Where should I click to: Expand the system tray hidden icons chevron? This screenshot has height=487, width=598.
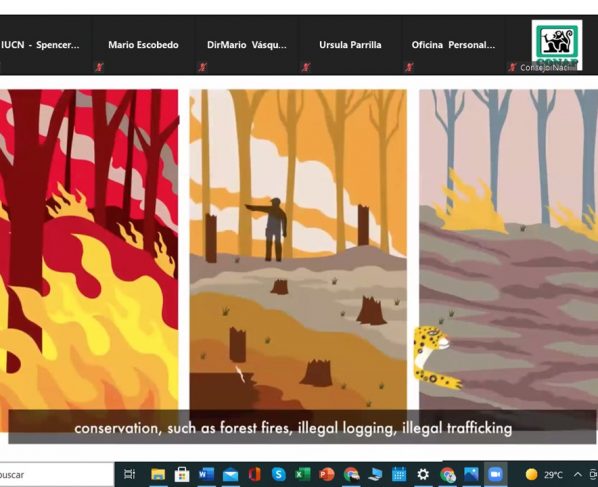[577, 474]
